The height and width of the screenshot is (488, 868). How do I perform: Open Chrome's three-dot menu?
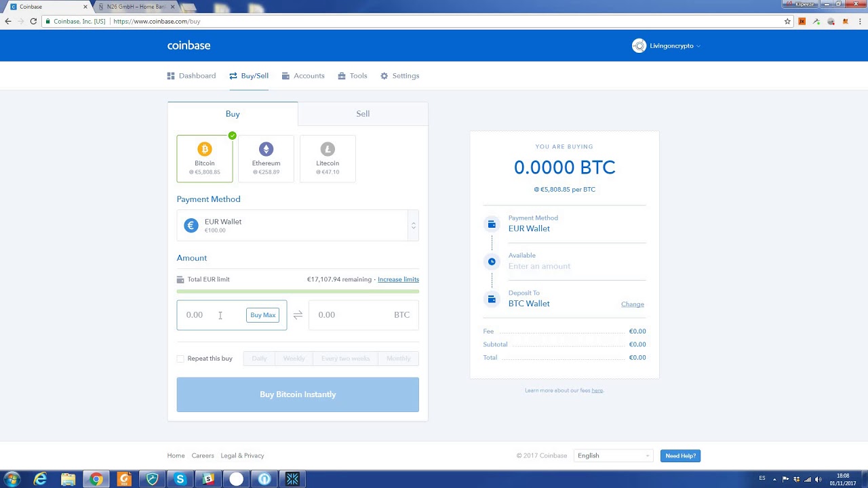859,21
